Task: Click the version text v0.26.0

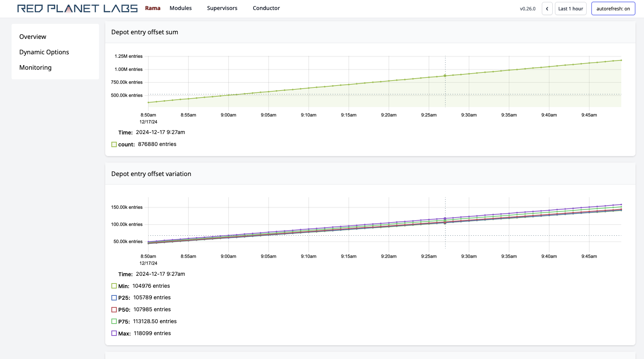Action: (x=528, y=8)
